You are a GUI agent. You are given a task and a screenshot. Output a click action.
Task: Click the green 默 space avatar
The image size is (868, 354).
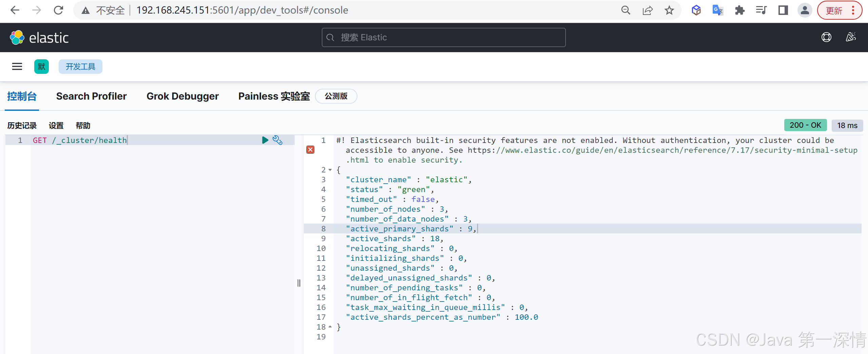41,66
